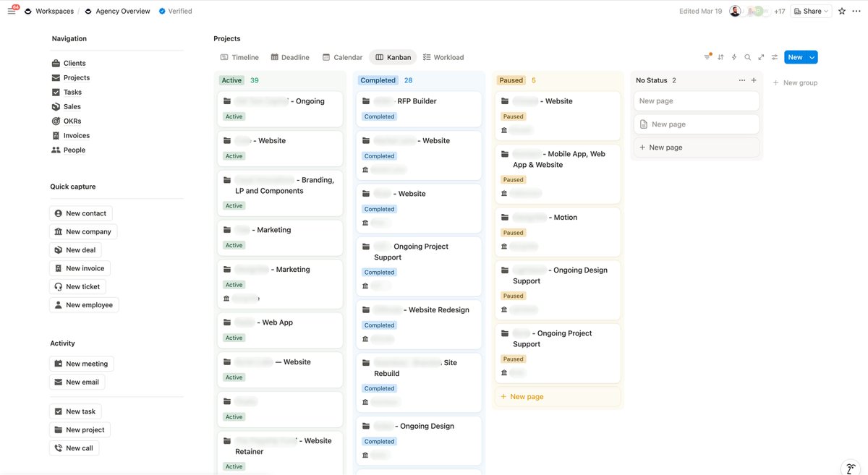Click the New meeting button
The width and height of the screenshot is (868, 475).
click(81, 364)
